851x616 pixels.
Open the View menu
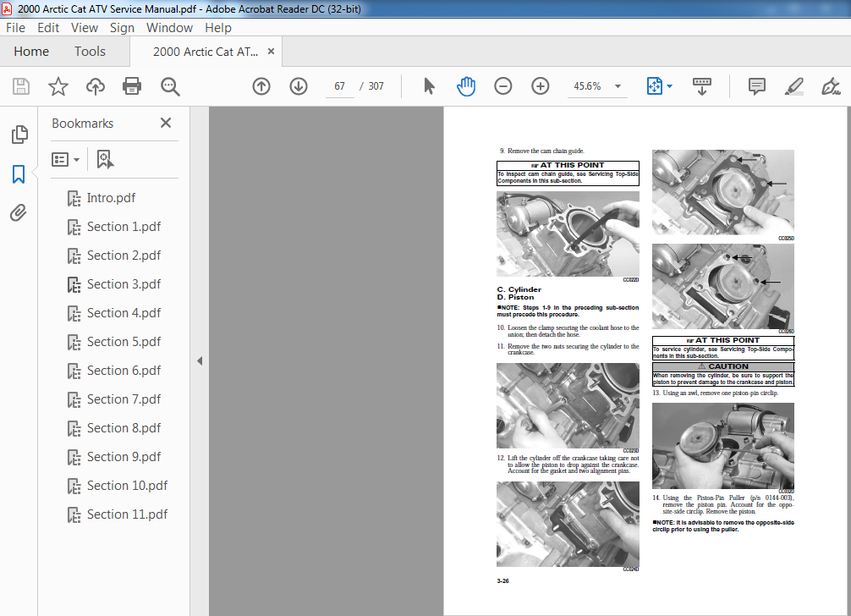point(85,28)
